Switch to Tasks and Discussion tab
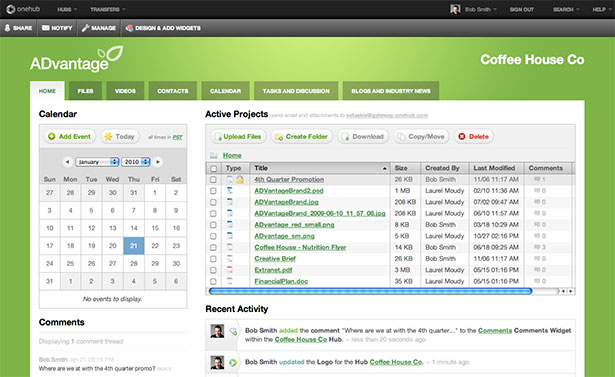 pos(296,91)
